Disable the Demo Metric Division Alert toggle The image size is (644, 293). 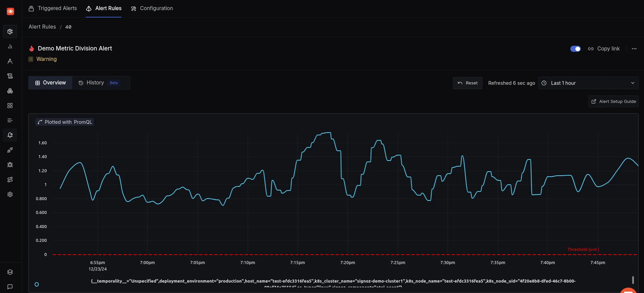[575, 49]
